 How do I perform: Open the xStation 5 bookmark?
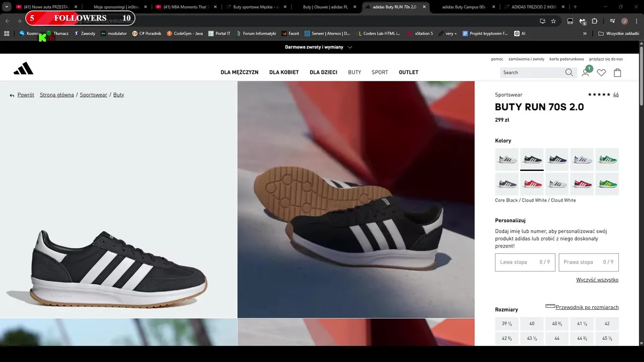click(420, 33)
